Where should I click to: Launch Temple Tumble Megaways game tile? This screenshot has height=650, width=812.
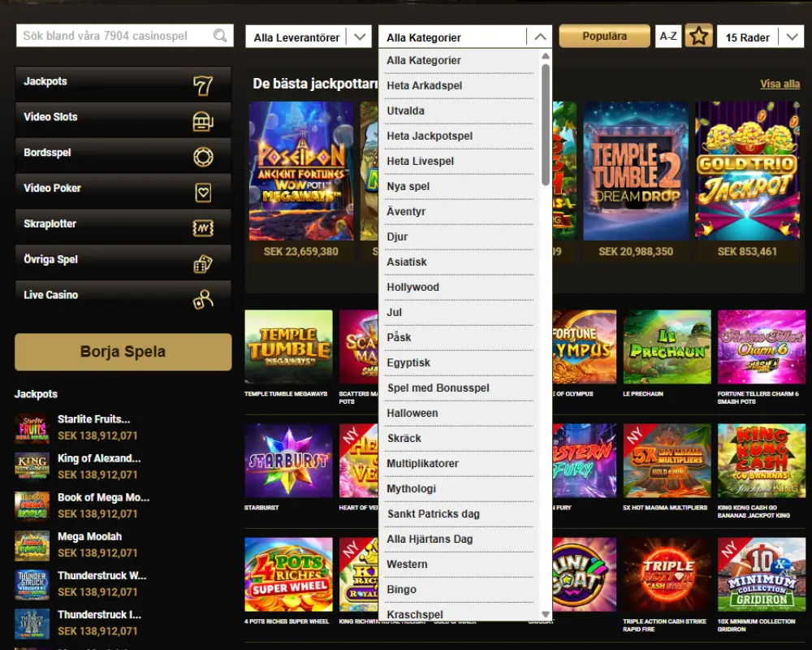(x=288, y=347)
